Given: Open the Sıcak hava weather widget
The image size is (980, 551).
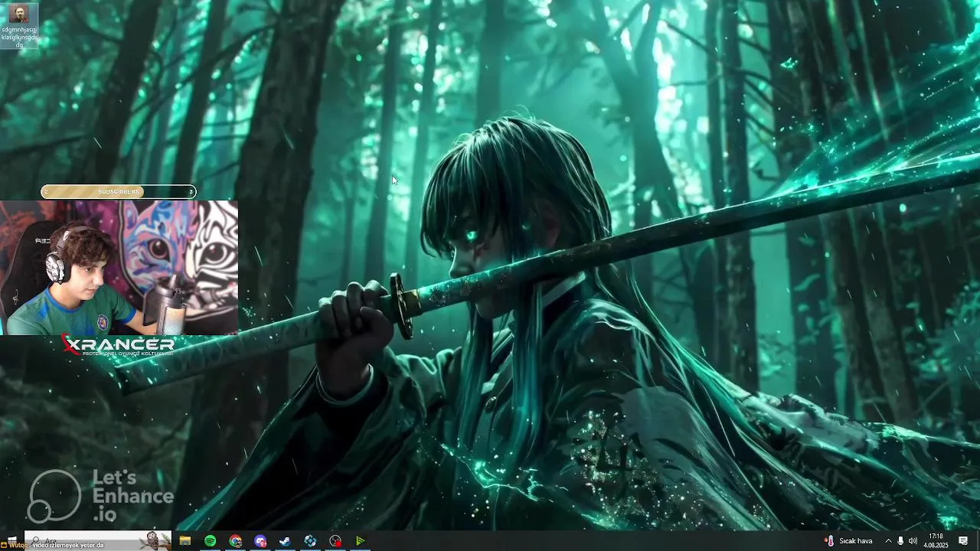Looking at the screenshot, I should coord(848,541).
